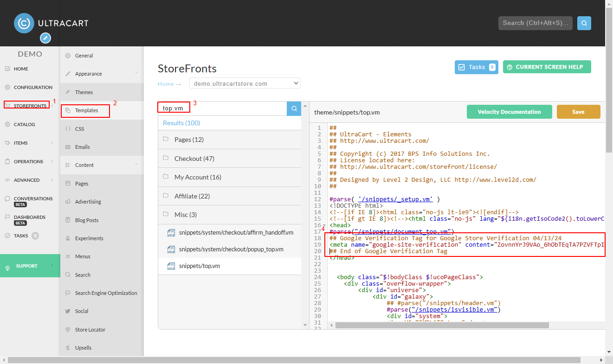Click the blue search icon in the top header
The image size is (613, 364).
tap(584, 23)
